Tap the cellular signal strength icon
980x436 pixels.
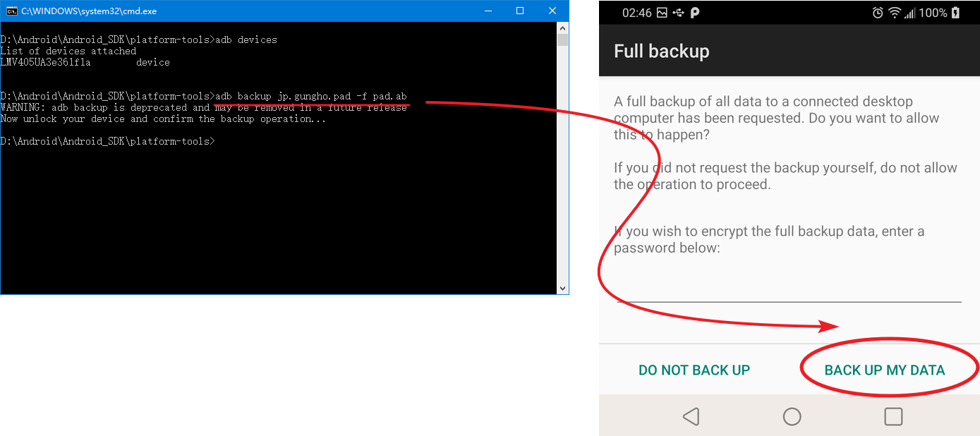pyautogui.click(x=909, y=13)
